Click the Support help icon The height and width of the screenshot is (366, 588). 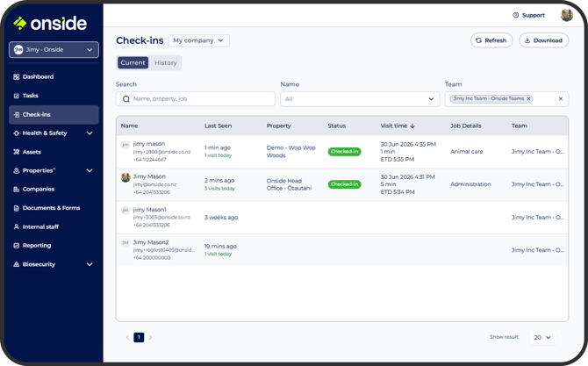(x=516, y=15)
